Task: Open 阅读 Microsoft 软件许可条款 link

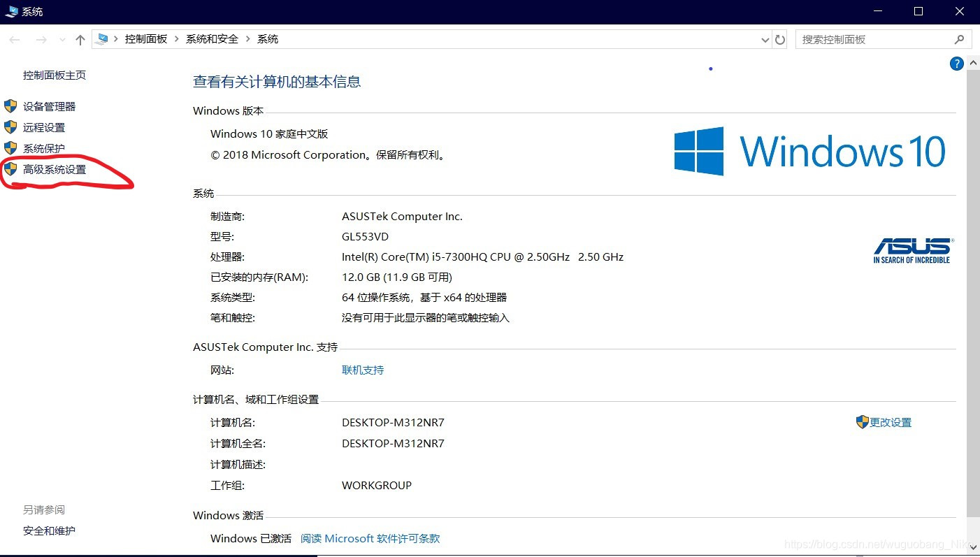Action: (370, 538)
